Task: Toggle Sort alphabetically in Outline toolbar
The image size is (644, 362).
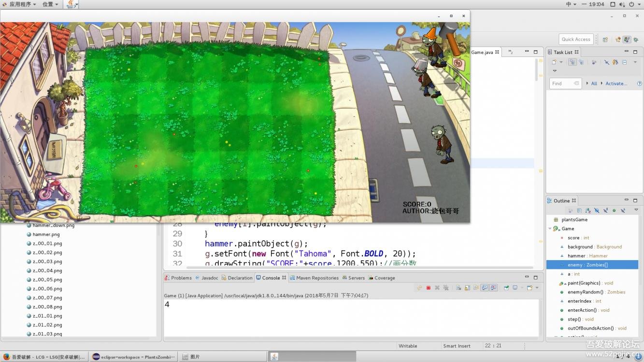Action: [588, 210]
